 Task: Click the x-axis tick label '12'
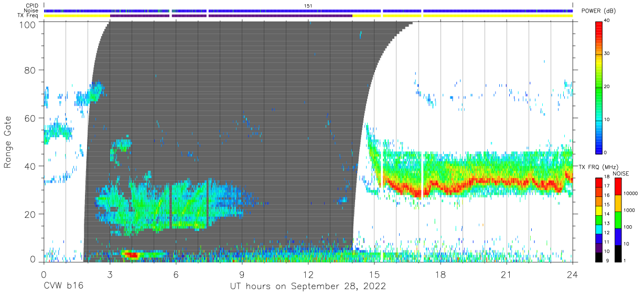pos(308,274)
